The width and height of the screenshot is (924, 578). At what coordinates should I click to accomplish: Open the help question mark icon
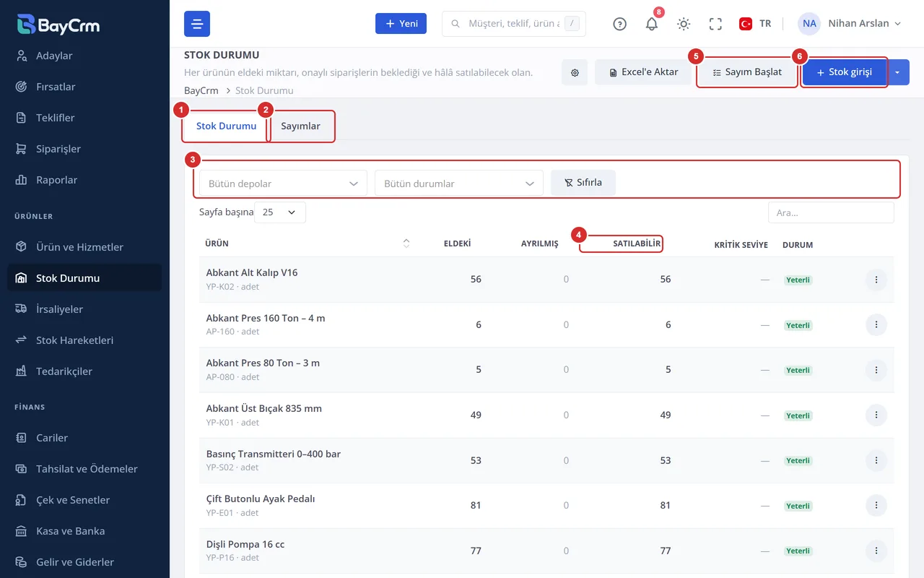(619, 24)
